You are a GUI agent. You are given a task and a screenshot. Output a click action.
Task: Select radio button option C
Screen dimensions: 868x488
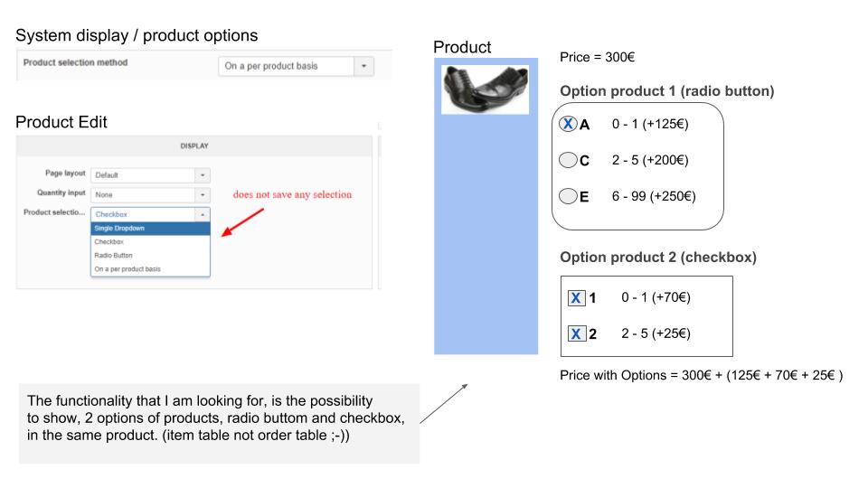568,160
